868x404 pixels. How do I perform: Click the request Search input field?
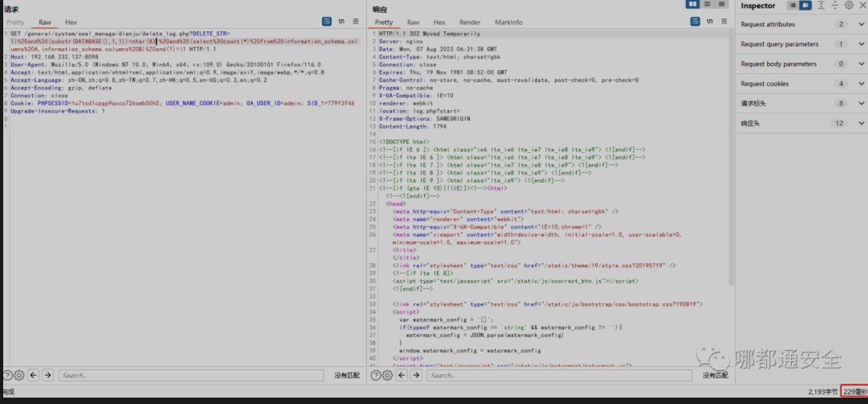192,376
